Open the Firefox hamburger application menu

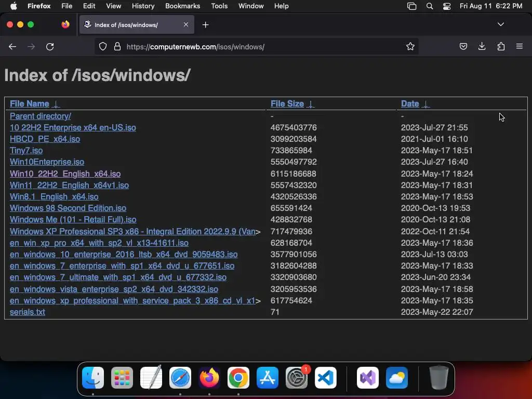[520, 46]
